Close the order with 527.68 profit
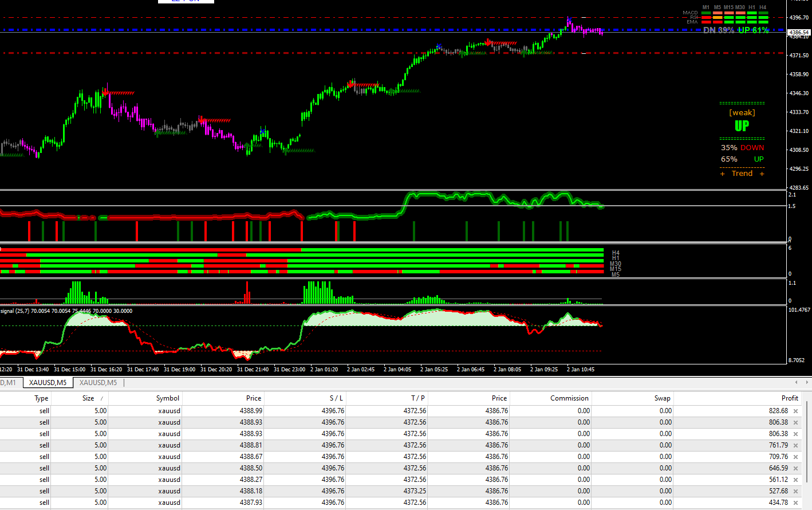The width and height of the screenshot is (812, 510). click(x=795, y=492)
